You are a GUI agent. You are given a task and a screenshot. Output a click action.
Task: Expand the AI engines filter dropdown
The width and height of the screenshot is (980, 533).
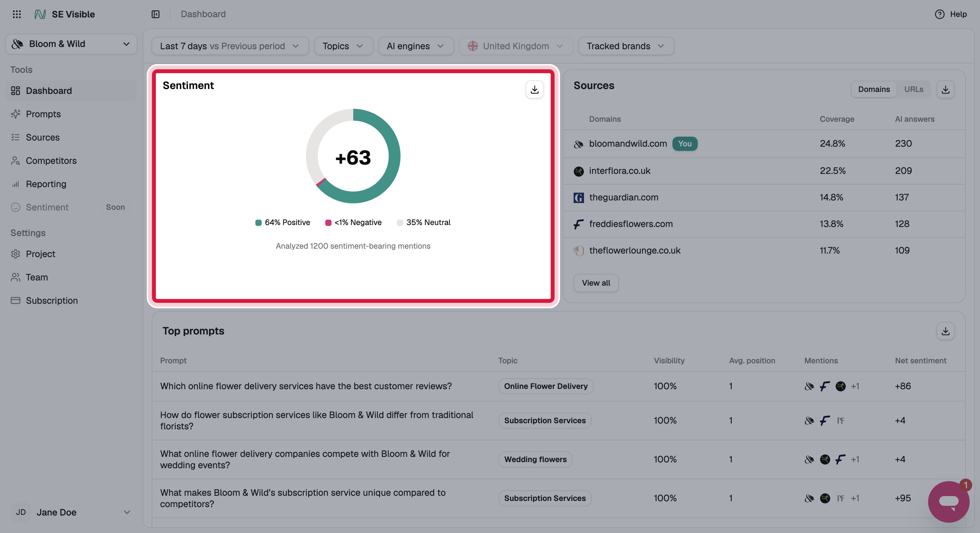pos(416,46)
